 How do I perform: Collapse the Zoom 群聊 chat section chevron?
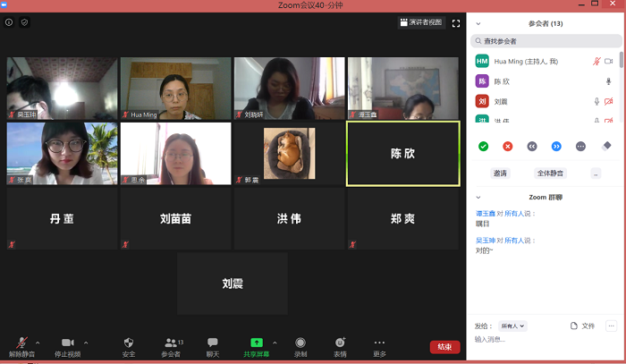[x=478, y=197]
